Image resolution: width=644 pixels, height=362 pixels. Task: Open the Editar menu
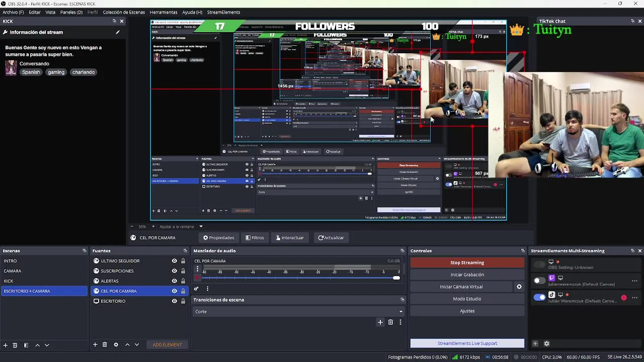click(x=35, y=12)
